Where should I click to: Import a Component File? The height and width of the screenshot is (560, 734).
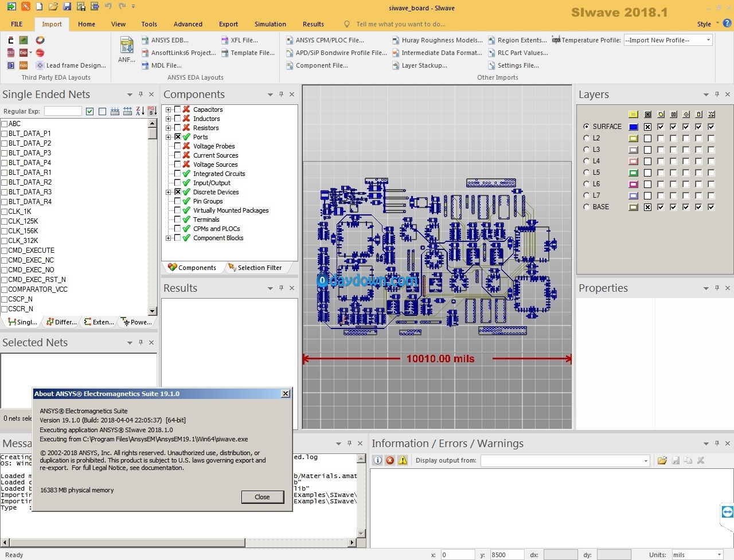click(317, 65)
